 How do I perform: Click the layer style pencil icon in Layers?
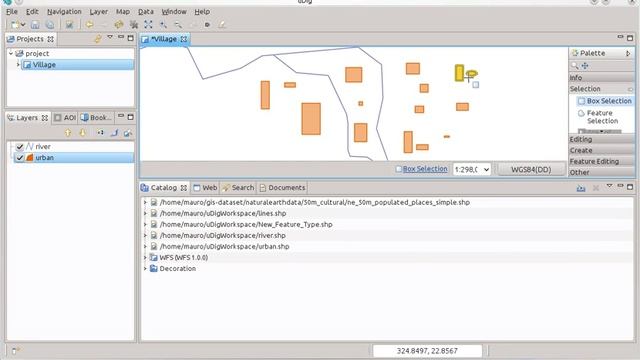click(114, 132)
